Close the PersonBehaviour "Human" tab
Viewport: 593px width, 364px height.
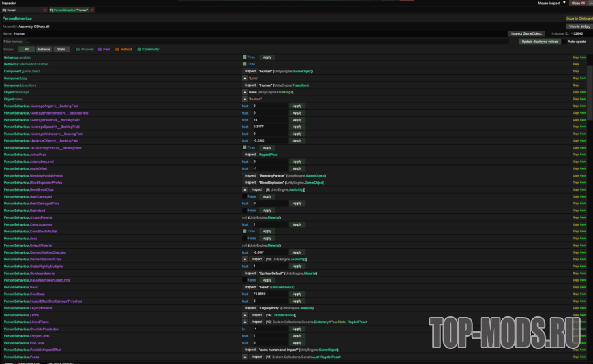92,10
